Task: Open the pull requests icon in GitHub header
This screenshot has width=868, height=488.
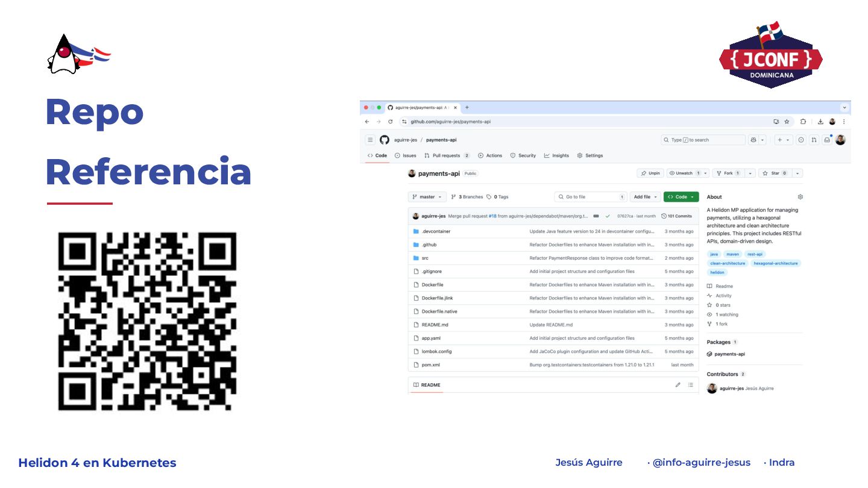Action: pos(814,140)
